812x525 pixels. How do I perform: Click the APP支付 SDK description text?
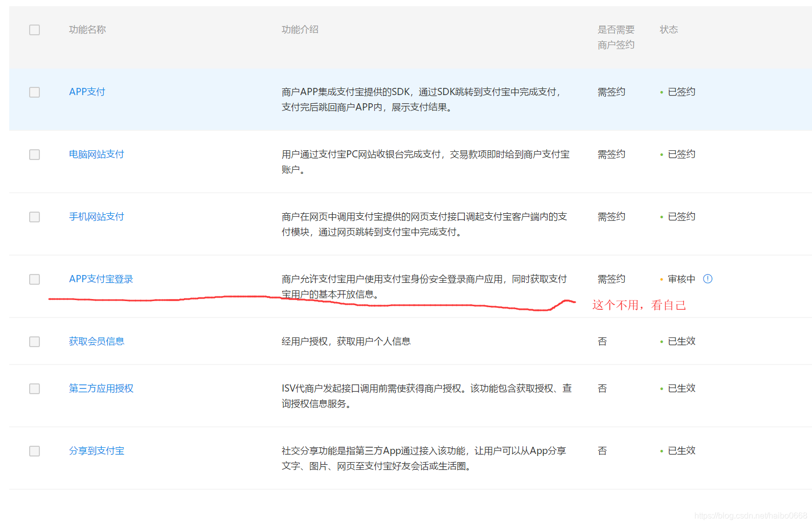point(421,99)
